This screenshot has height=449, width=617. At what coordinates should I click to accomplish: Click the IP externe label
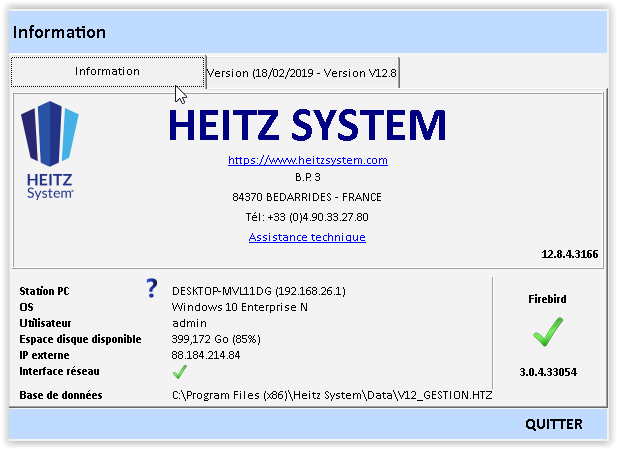[x=44, y=355]
